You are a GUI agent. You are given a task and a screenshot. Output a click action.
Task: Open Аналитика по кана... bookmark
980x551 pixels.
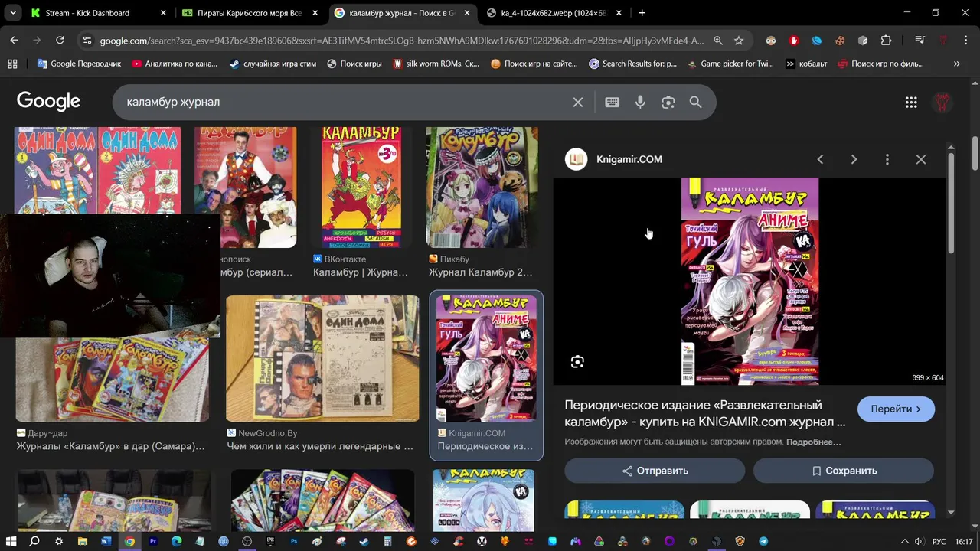coord(175,64)
